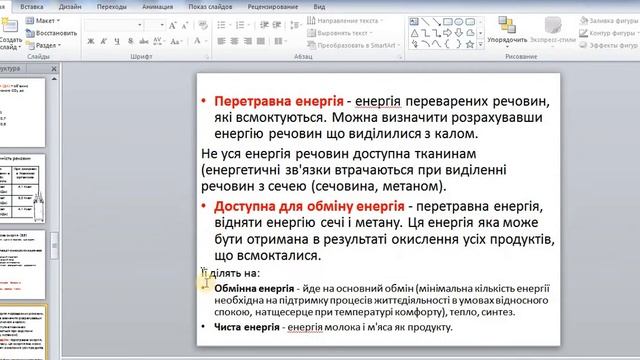
Task: Select the Left Brace shape
Action: pos(448,44)
